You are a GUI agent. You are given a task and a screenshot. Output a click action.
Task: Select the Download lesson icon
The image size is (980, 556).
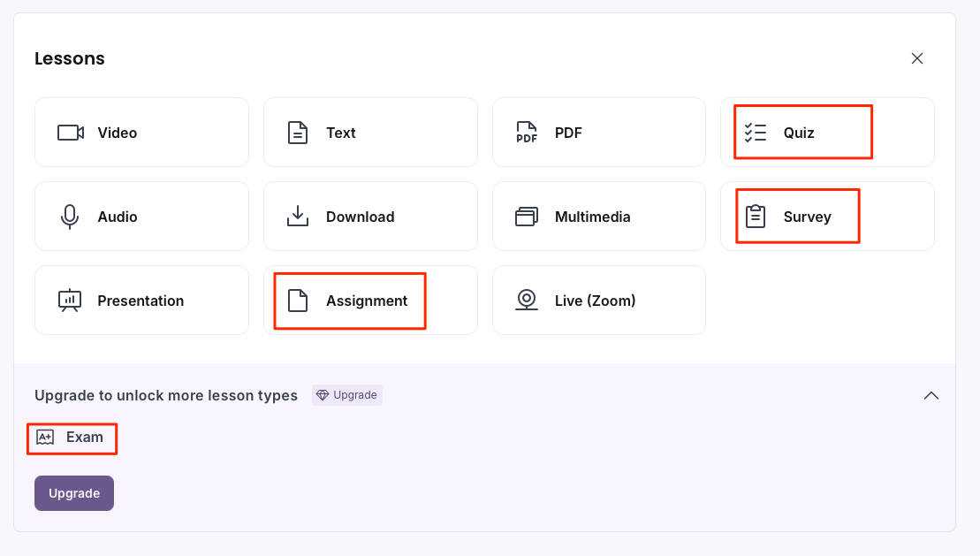298,216
